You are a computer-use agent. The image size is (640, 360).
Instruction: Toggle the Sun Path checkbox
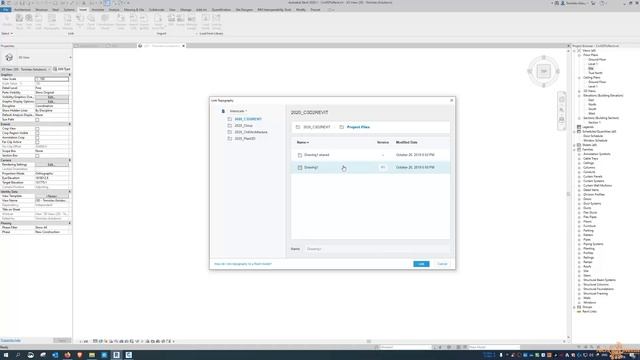(x=37, y=120)
